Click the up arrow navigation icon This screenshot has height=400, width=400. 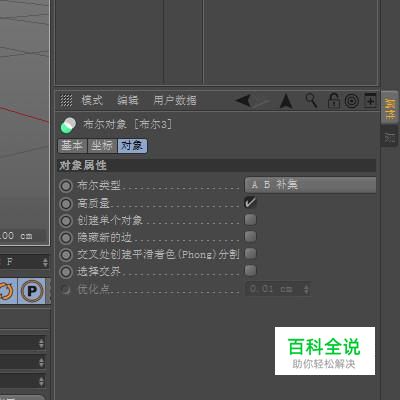coord(286,101)
